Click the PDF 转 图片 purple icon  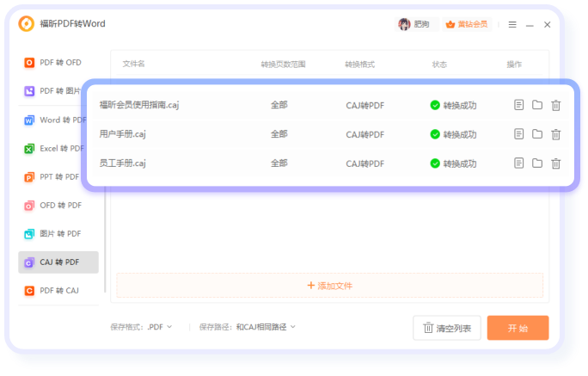pos(29,91)
